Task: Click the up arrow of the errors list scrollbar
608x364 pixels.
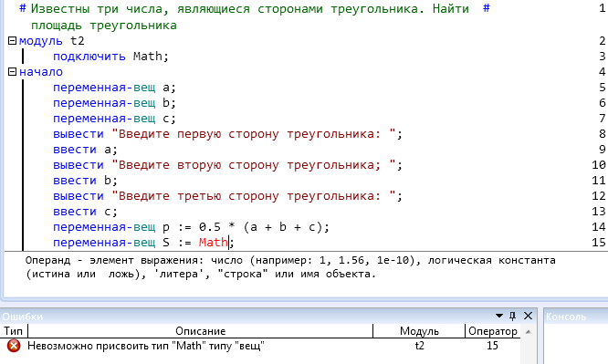Action: click(x=528, y=332)
